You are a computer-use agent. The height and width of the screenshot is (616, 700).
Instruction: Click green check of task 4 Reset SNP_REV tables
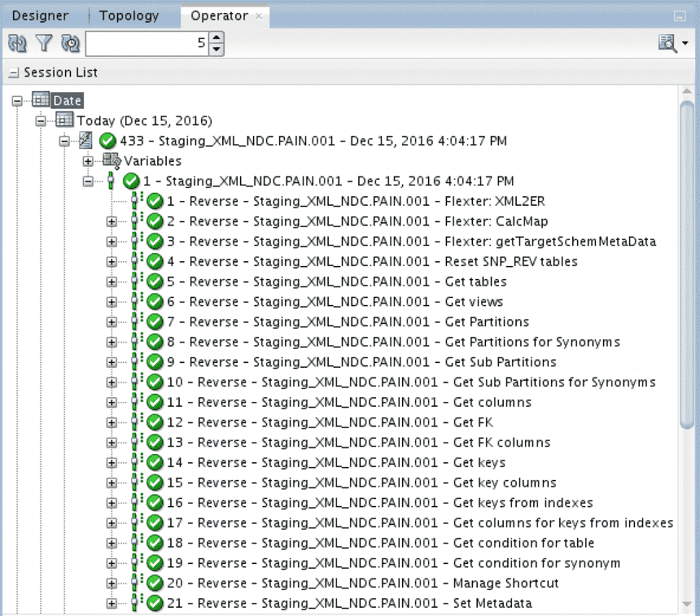(155, 262)
